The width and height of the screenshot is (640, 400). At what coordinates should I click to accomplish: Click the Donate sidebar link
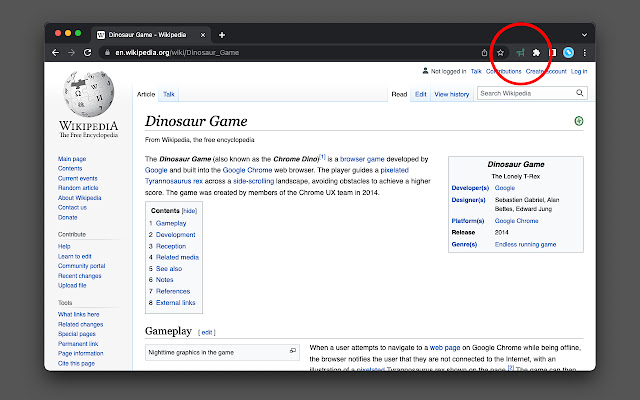[67, 217]
